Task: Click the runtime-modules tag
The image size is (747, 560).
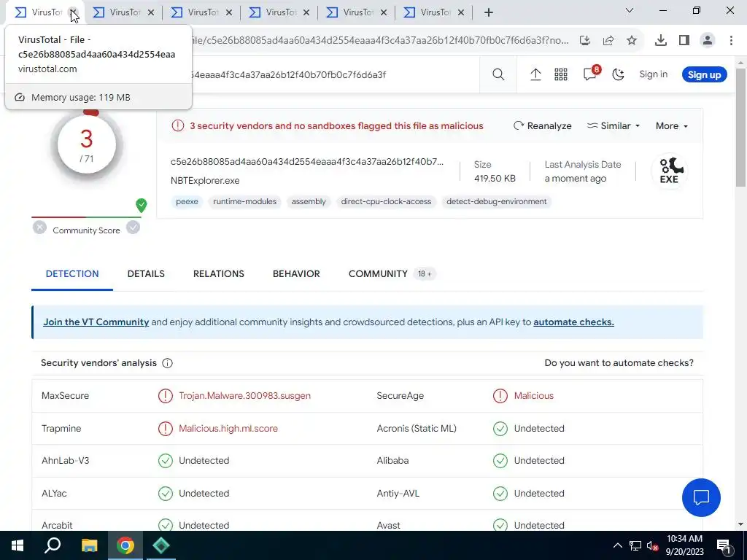Action: [x=245, y=201]
